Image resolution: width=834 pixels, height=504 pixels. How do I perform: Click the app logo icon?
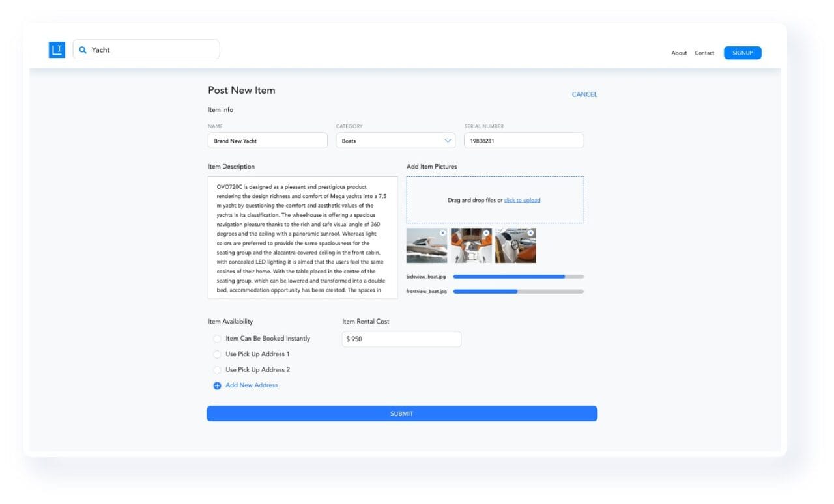coord(57,49)
